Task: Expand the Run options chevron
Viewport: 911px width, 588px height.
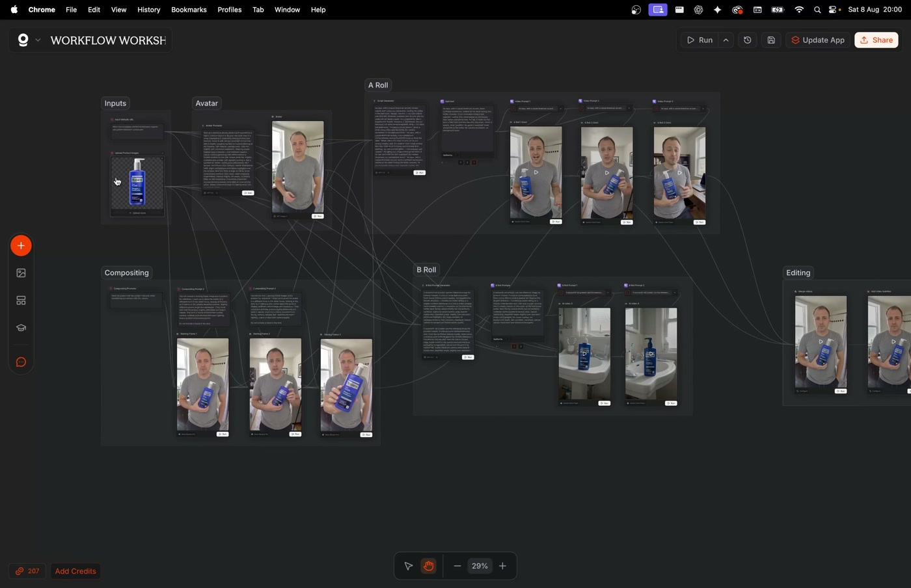Action: pos(726,40)
